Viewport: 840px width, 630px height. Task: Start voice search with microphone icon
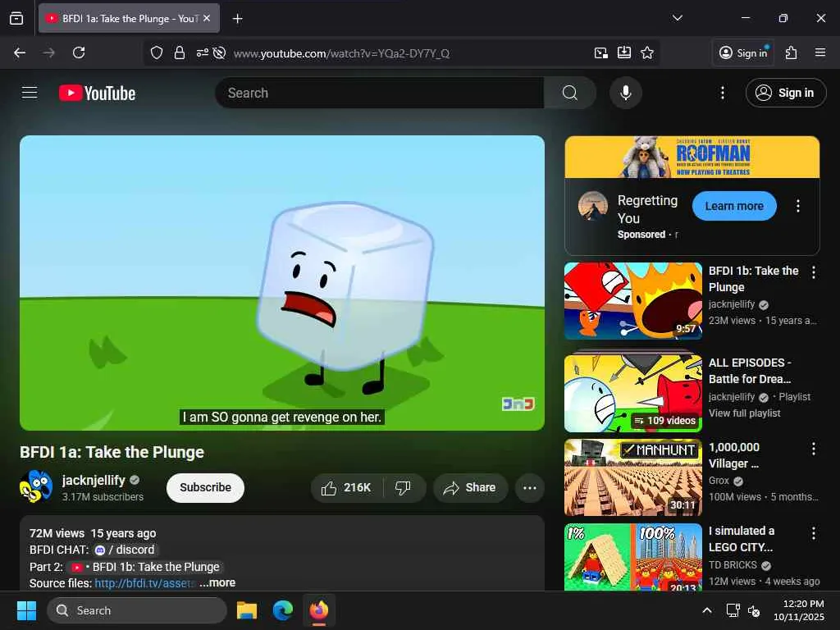coord(625,93)
